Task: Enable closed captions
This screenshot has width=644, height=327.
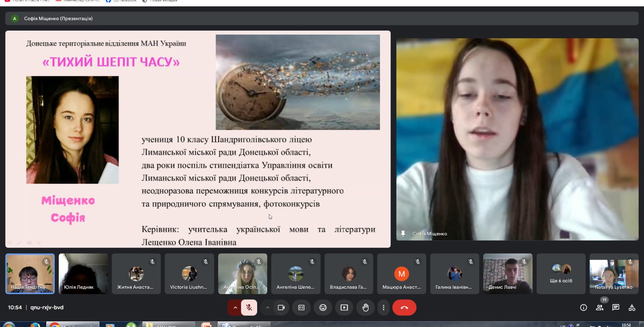Action: point(301,308)
